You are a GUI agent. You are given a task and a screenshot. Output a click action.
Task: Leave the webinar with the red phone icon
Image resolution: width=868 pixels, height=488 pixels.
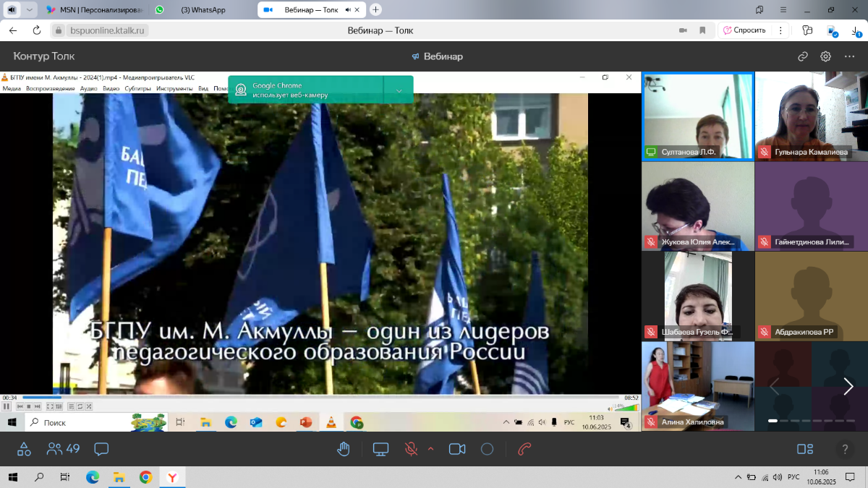525,449
